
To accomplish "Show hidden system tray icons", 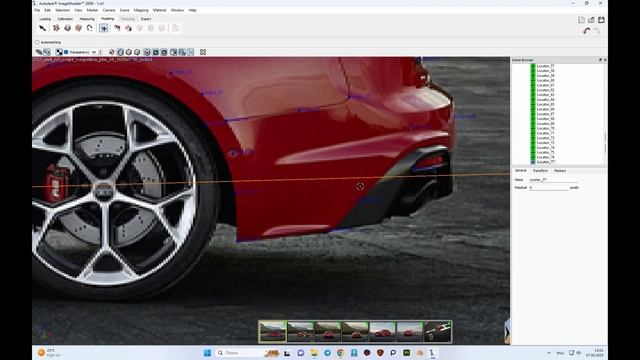I will (x=549, y=353).
